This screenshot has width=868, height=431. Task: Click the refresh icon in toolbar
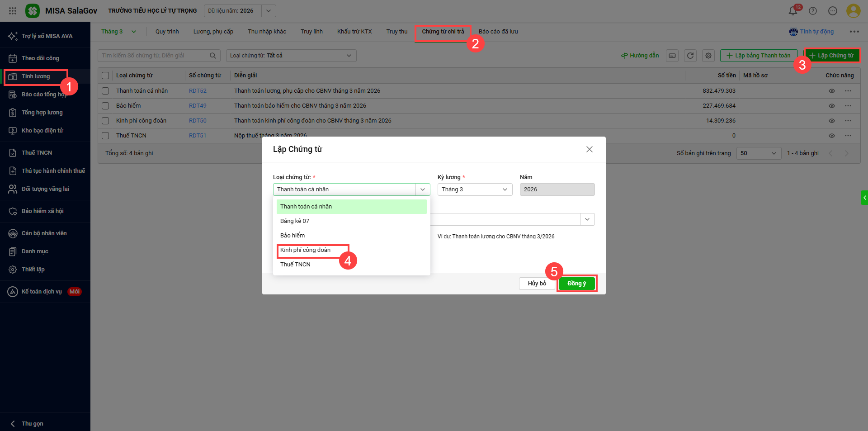point(690,56)
